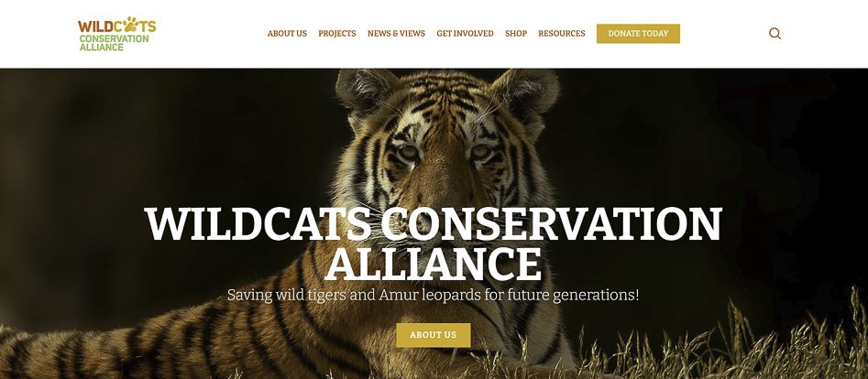Click the Donate Today button
Screen dimensions: 868x379
tap(638, 33)
